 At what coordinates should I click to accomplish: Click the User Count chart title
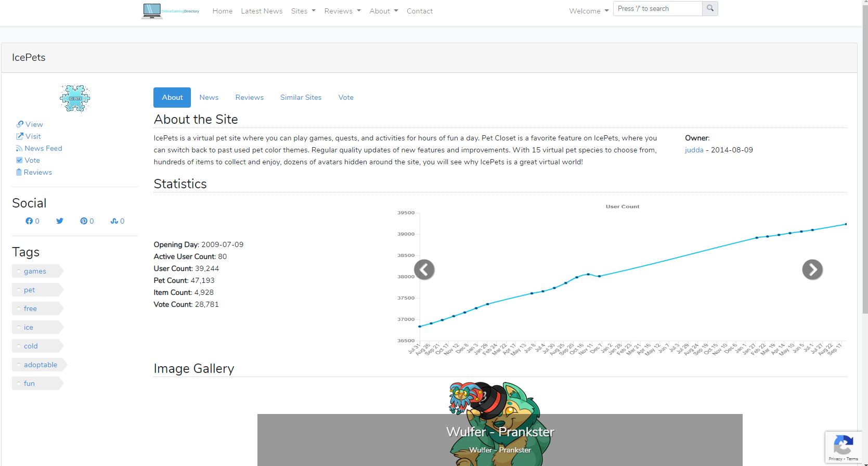click(623, 206)
